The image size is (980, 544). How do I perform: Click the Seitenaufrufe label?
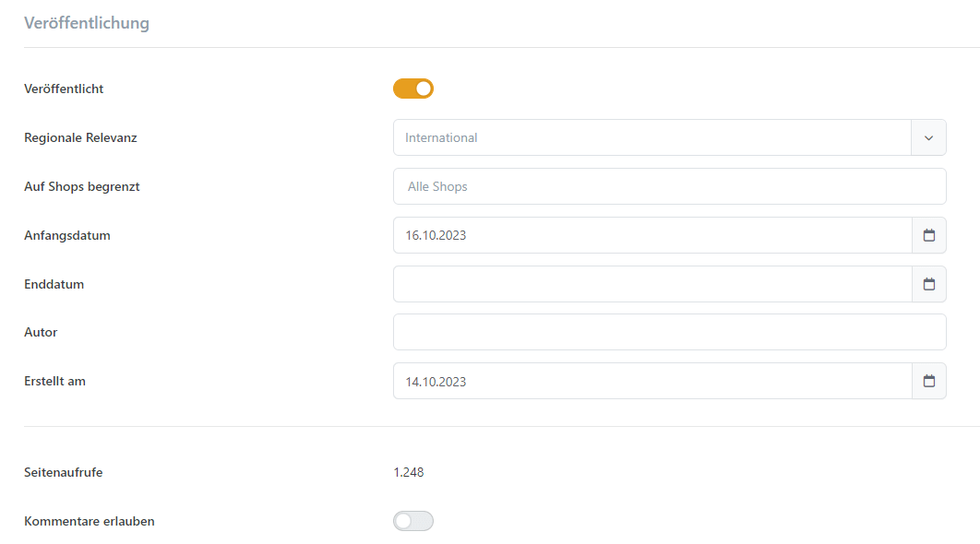[63, 473]
